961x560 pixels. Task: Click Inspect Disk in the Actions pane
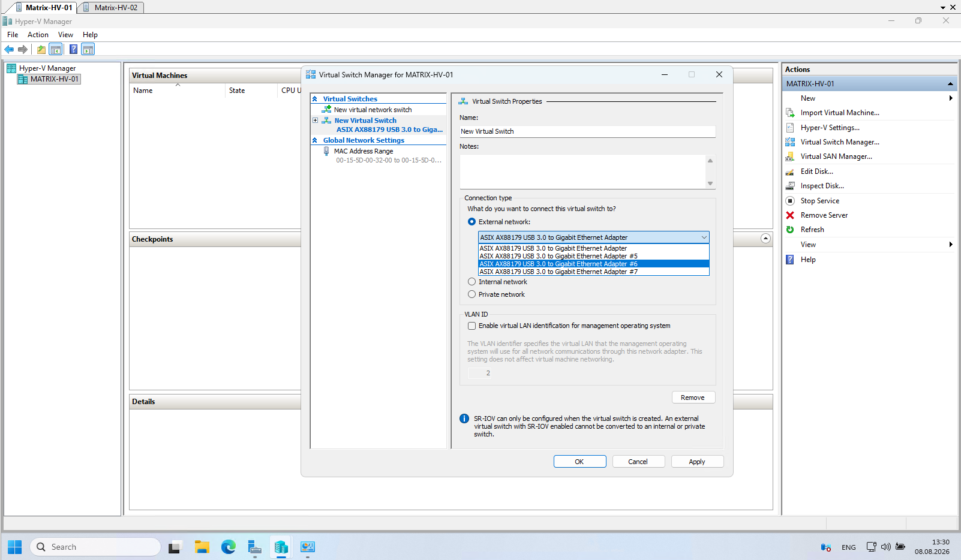(822, 186)
